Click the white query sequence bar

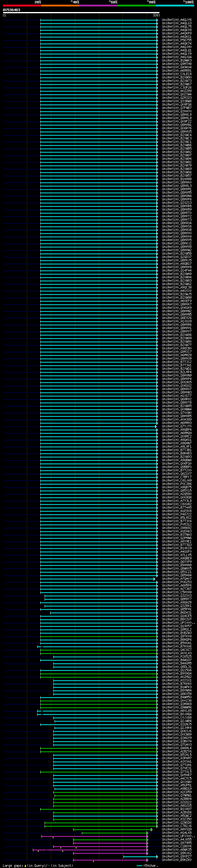[x=81, y=12]
